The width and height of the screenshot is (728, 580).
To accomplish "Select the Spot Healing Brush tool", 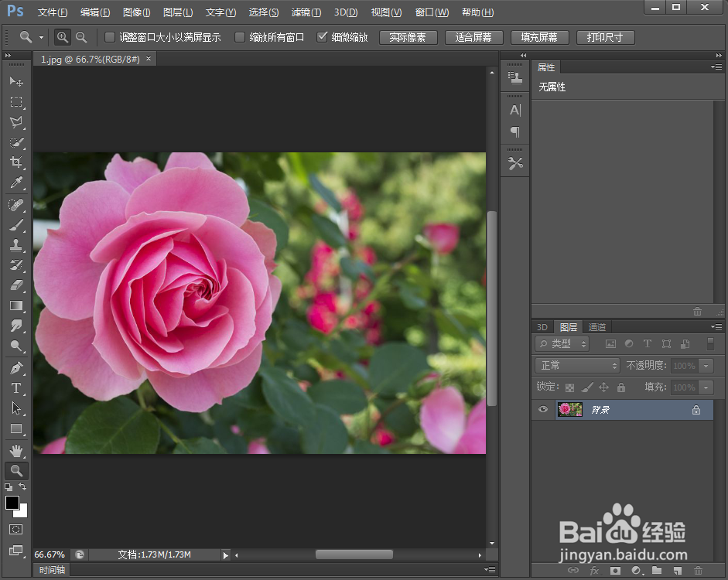I will 16,205.
